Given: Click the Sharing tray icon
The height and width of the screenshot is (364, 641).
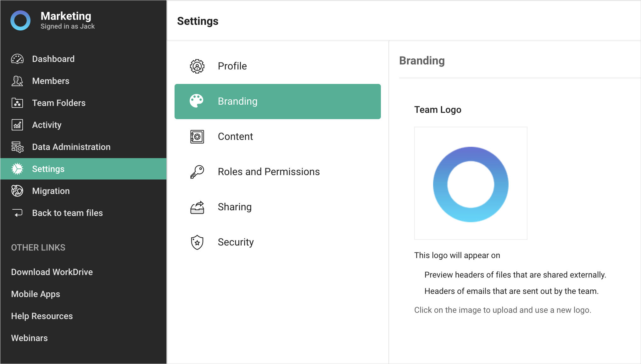Looking at the screenshot, I should tap(197, 207).
